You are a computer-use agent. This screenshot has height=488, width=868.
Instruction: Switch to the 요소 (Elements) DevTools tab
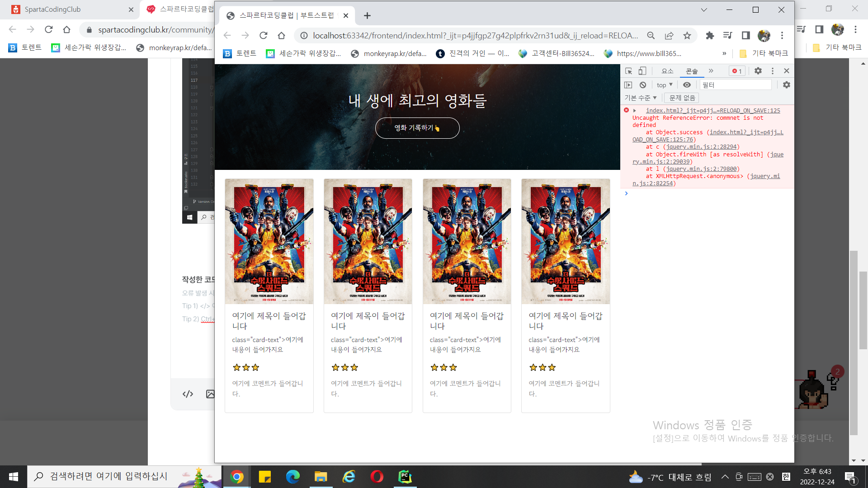[x=667, y=71]
